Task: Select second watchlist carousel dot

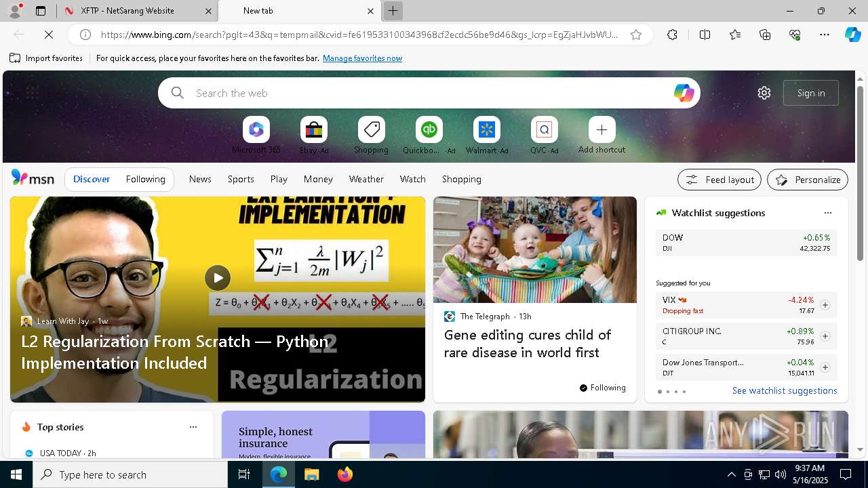Action: click(x=668, y=392)
